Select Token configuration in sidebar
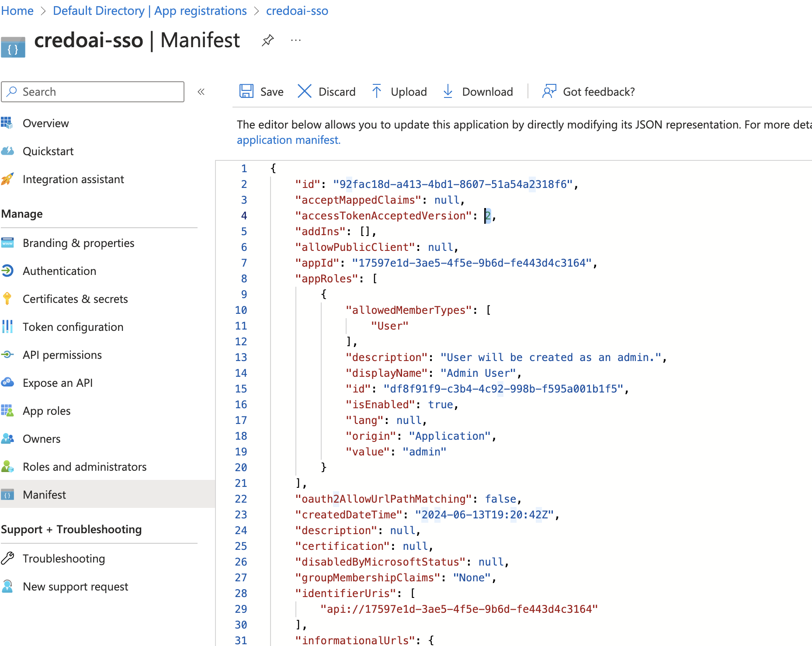Image resolution: width=812 pixels, height=646 pixels. click(x=73, y=327)
